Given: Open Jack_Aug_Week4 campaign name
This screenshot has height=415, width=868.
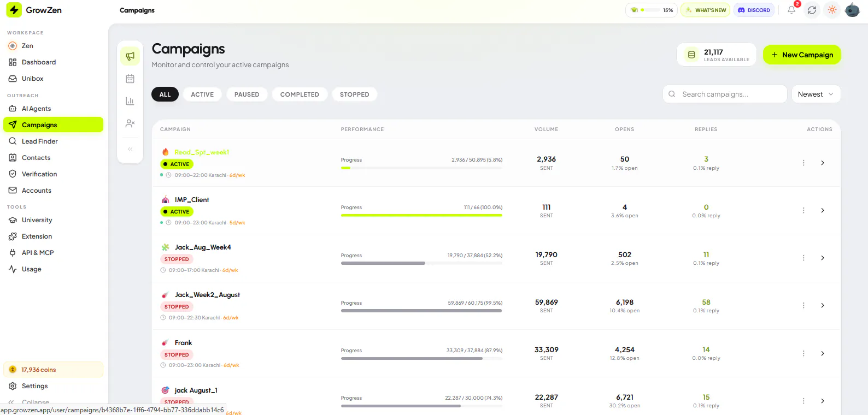Looking at the screenshot, I should [203, 247].
